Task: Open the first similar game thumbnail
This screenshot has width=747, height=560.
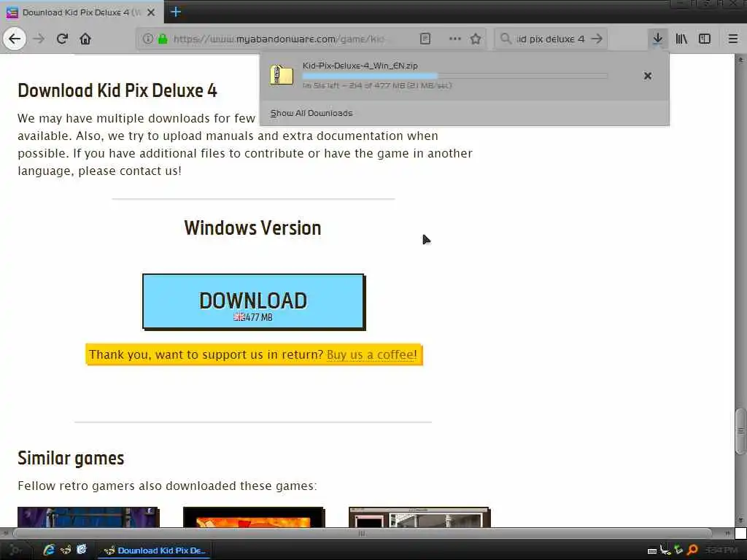Action: 88,517
